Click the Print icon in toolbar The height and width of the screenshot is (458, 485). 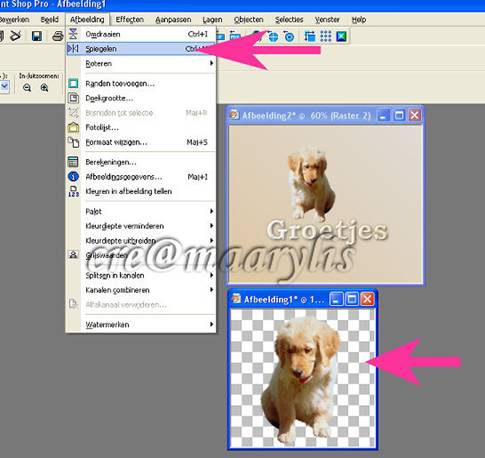pyautogui.click(x=58, y=36)
